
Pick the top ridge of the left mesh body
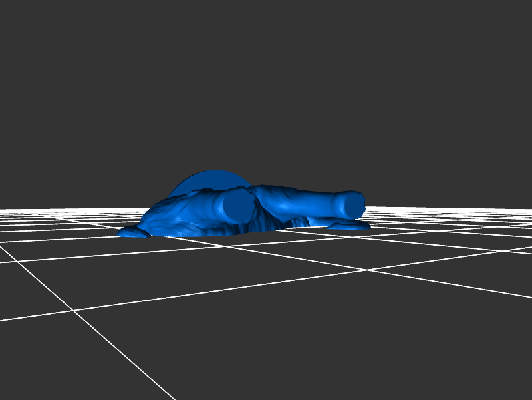coord(199,193)
